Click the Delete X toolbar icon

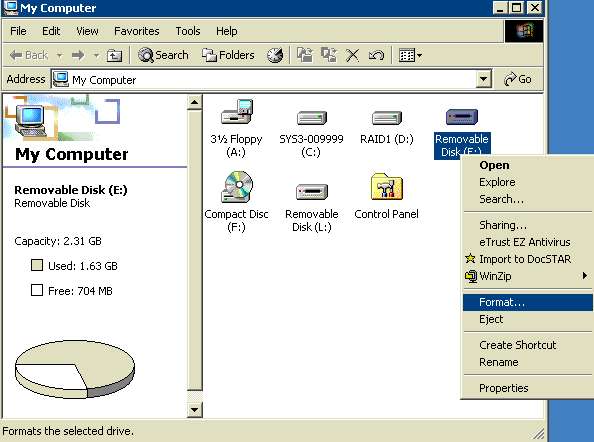click(352, 55)
